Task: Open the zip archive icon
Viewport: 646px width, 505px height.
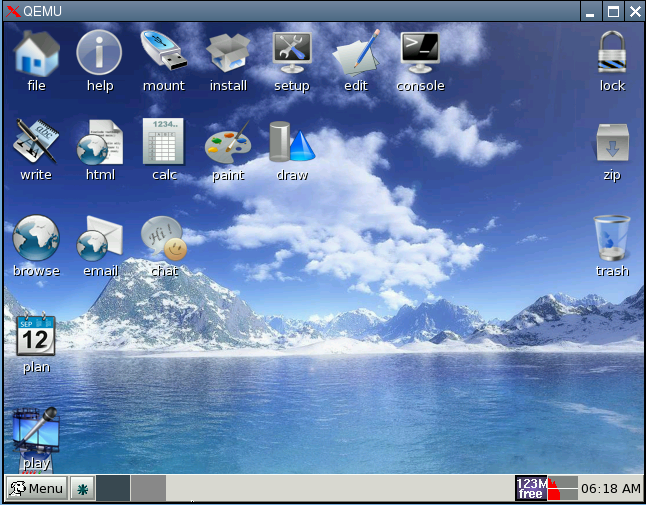Action: [612, 143]
